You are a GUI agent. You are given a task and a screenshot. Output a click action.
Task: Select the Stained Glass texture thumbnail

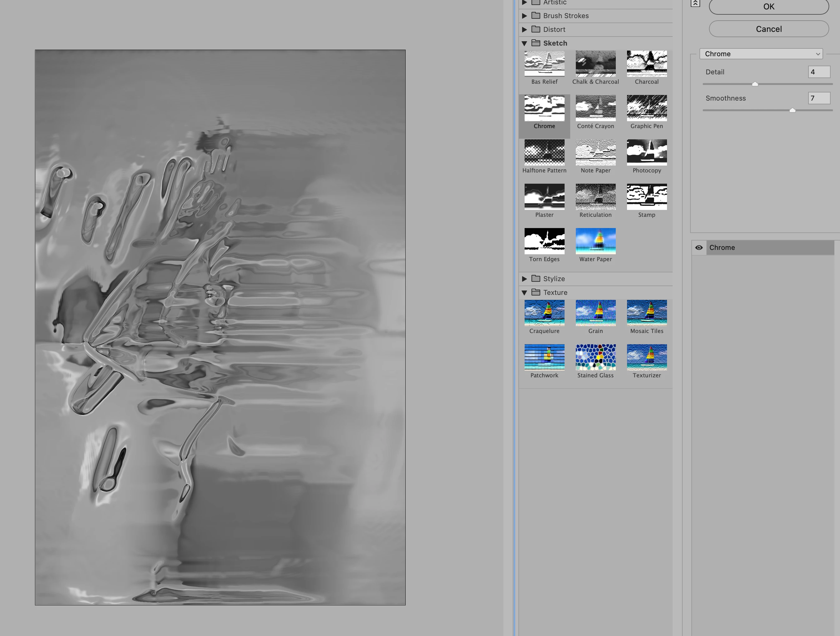pyautogui.click(x=595, y=357)
